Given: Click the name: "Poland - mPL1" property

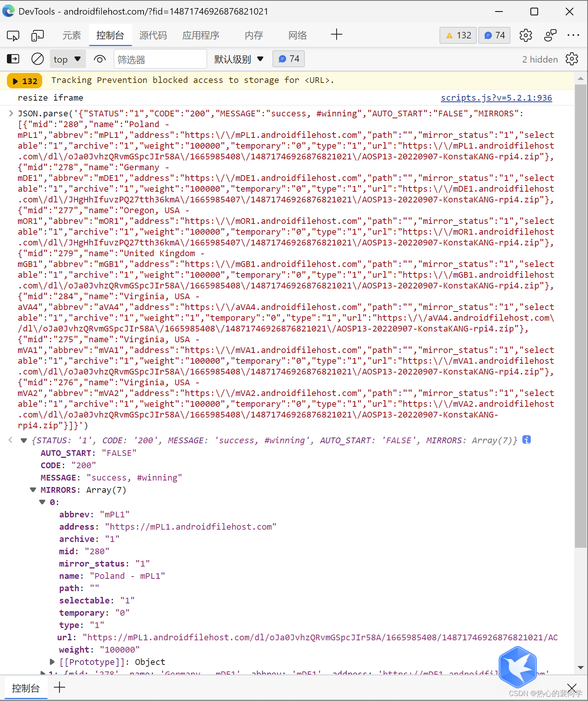Looking at the screenshot, I should [x=112, y=576].
